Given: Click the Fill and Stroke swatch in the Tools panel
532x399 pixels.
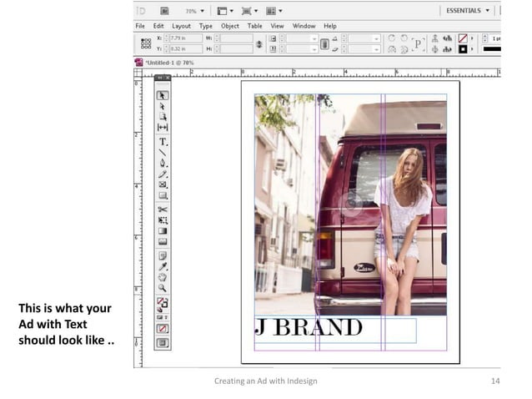Looking at the screenshot, I should (x=162, y=302).
